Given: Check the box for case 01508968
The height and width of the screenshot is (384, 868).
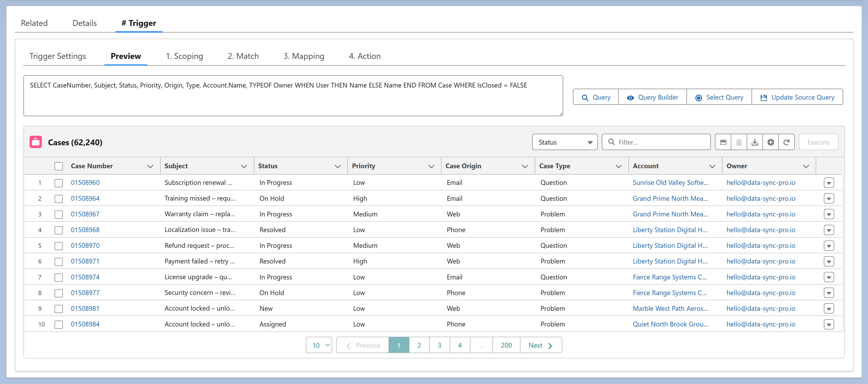Looking at the screenshot, I should pos(59,230).
